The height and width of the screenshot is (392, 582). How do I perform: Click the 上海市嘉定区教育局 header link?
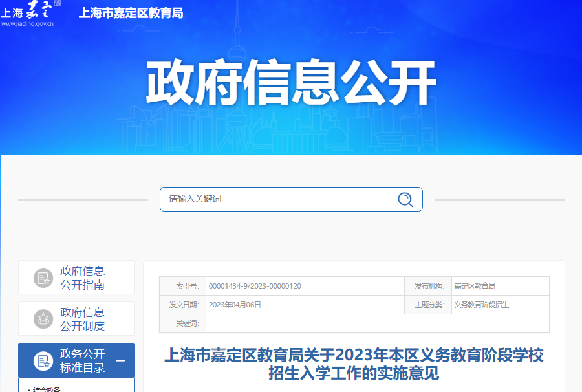click(x=131, y=13)
